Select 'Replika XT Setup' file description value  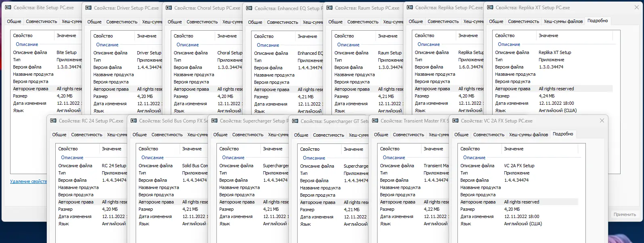click(555, 52)
